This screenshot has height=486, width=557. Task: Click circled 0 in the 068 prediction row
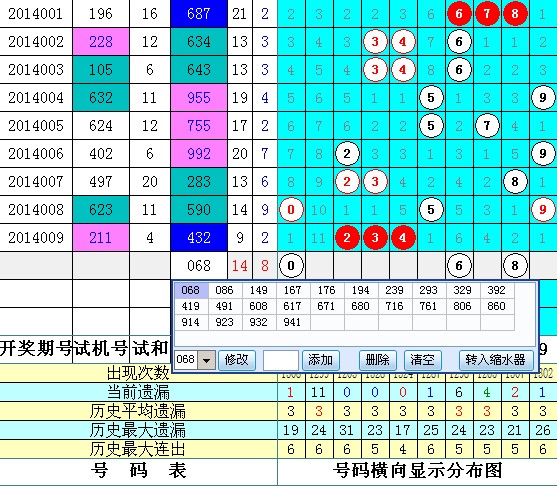[291, 266]
